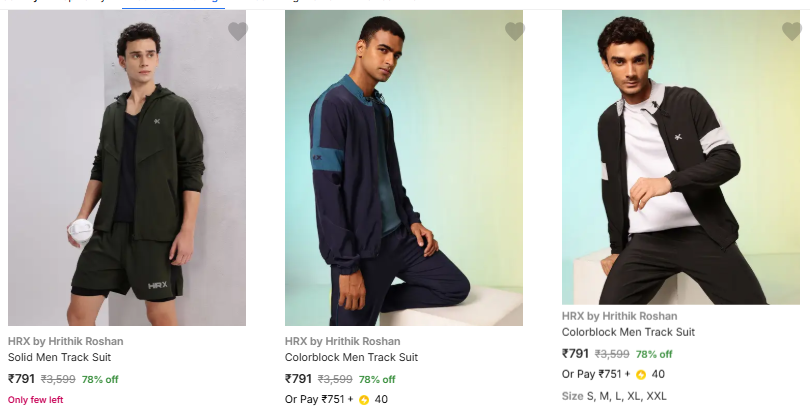Click the Solid Men Track Suit title
Image resolution: width=810 pixels, height=410 pixels.
pyautogui.click(x=59, y=357)
